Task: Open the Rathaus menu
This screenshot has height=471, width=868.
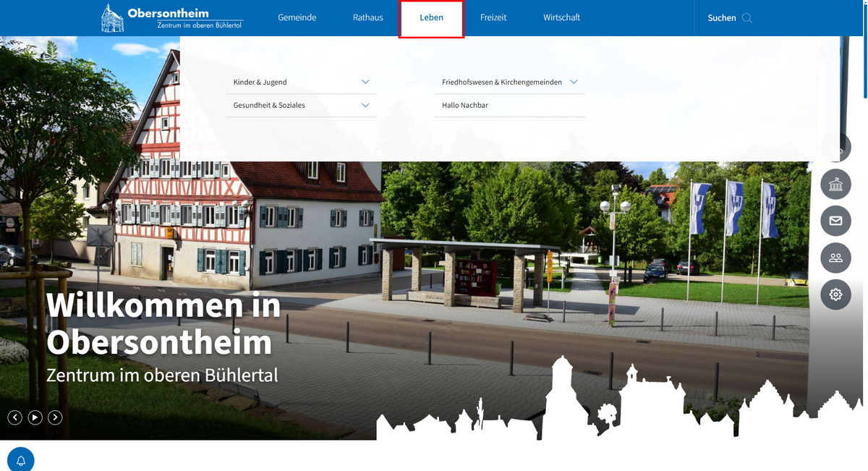Action: (x=368, y=17)
